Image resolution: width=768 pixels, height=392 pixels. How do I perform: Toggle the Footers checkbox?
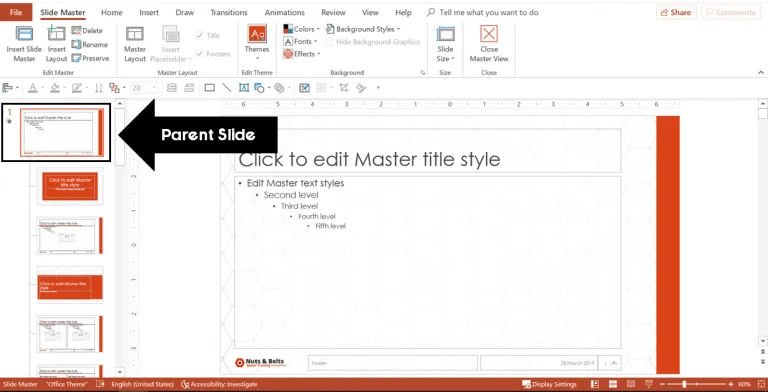(x=213, y=54)
